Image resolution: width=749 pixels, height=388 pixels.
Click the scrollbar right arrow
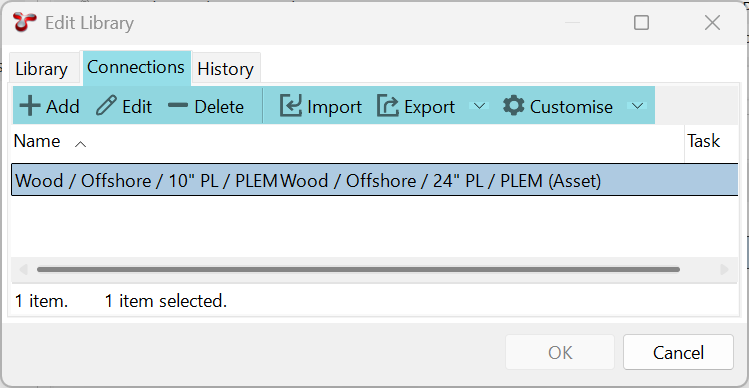click(x=725, y=269)
